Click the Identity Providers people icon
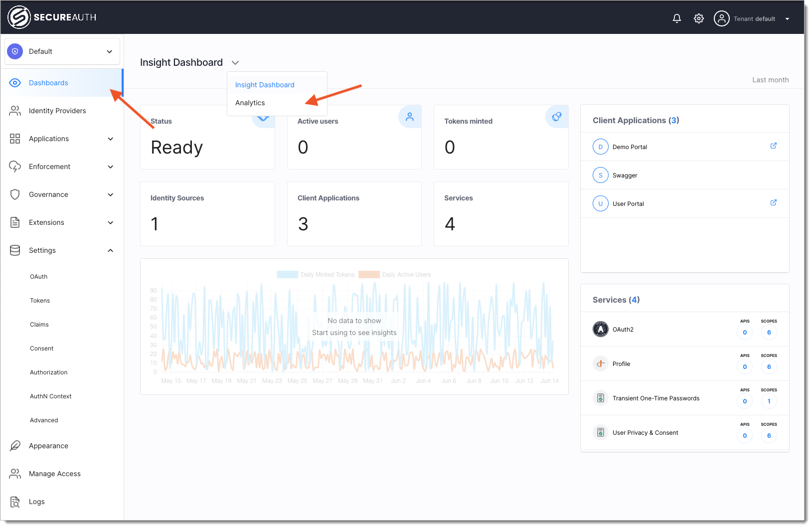The image size is (812, 528). (x=15, y=111)
